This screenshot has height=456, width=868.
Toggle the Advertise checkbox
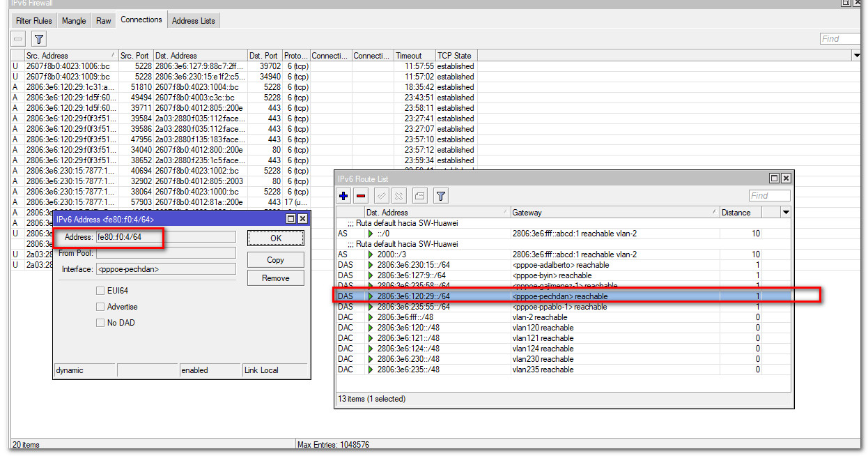pyautogui.click(x=100, y=307)
